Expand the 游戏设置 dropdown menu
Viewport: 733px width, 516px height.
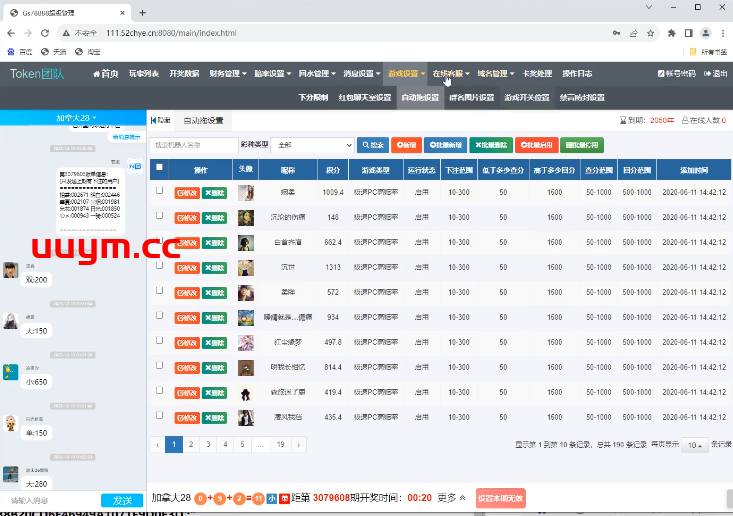tap(406, 74)
